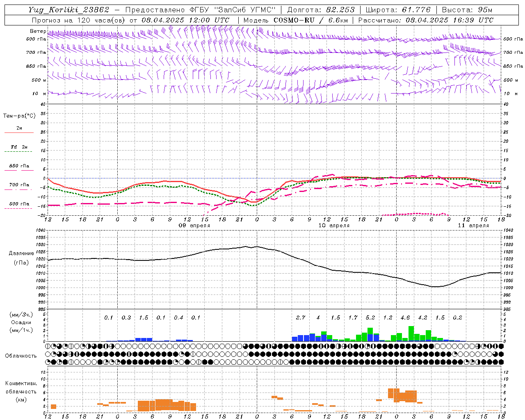Viewport: 525px width, 420px height.
Task: Click the 11 апреля date label
Action: (473, 226)
